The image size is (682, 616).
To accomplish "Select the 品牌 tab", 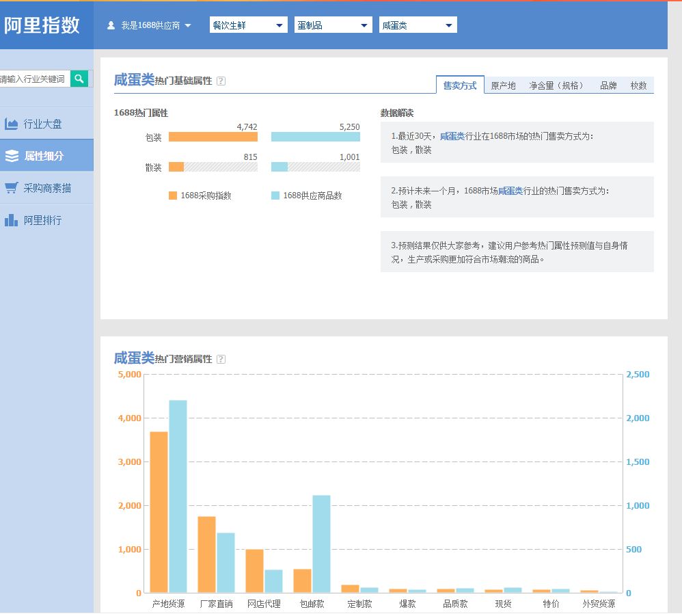I will tap(608, 85).
